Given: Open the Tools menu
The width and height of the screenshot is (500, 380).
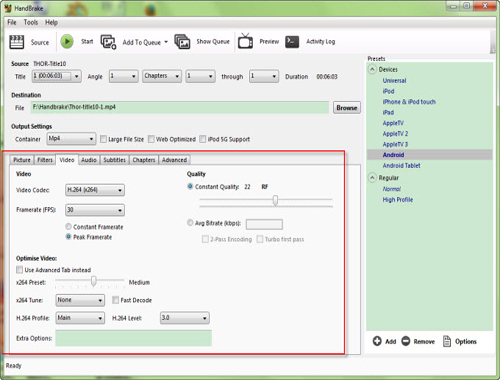Looking at the screenshot, I should 31,22.
